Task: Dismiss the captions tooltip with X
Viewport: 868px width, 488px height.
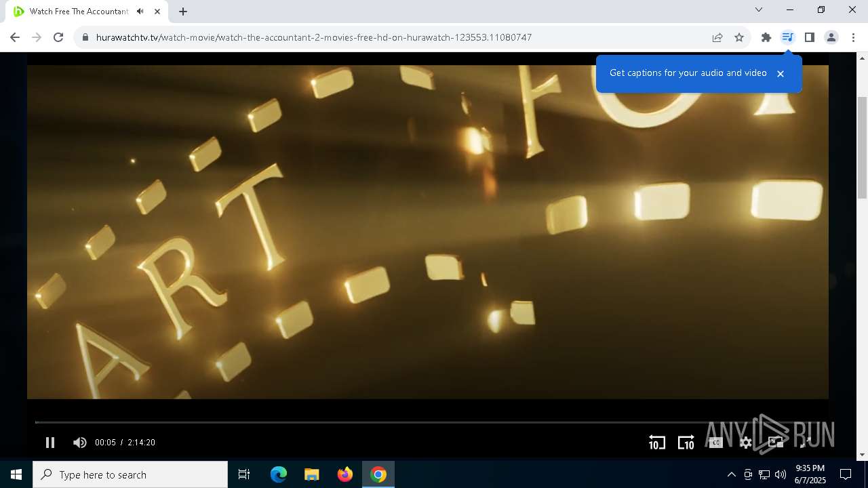Action: (x=781, y=73)
